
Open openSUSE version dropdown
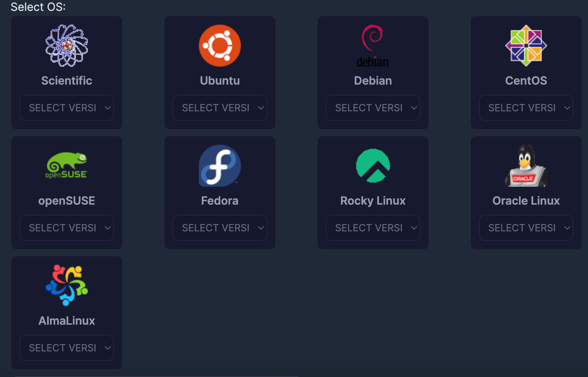point(67,228)
